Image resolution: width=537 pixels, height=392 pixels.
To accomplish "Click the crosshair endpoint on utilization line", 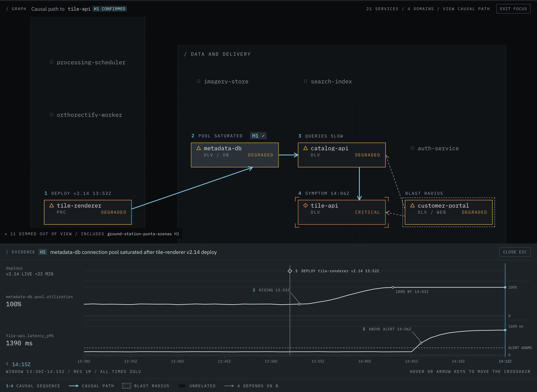I will [505, 287].
